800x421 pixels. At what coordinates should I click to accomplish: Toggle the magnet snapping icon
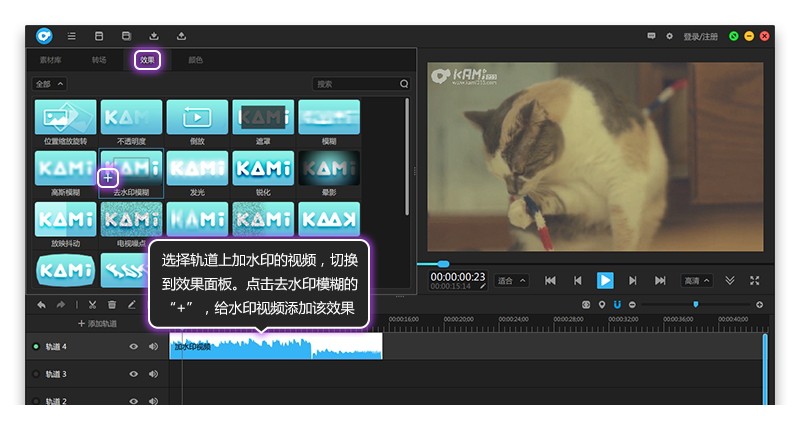click(617, 305)
